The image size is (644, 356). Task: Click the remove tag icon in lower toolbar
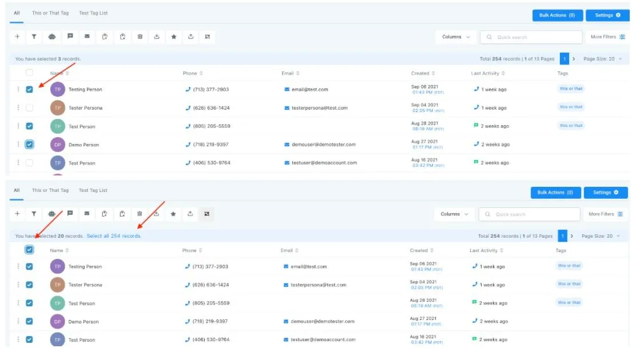tap(122, 214)
